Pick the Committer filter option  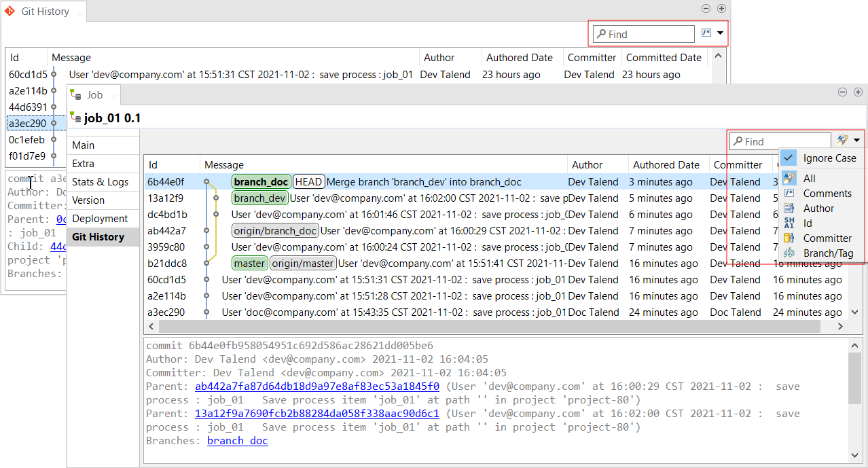827,238
